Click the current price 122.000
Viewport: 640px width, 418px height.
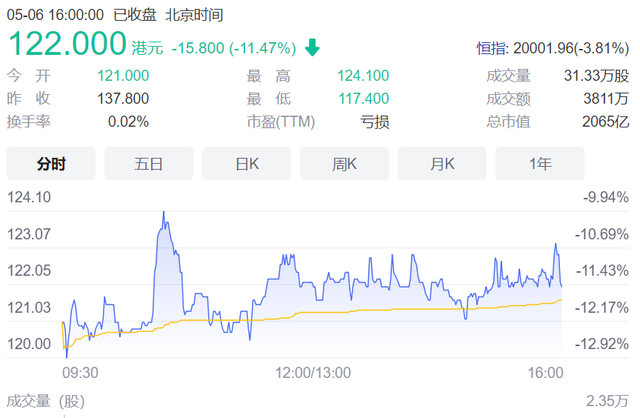(67, 43)
